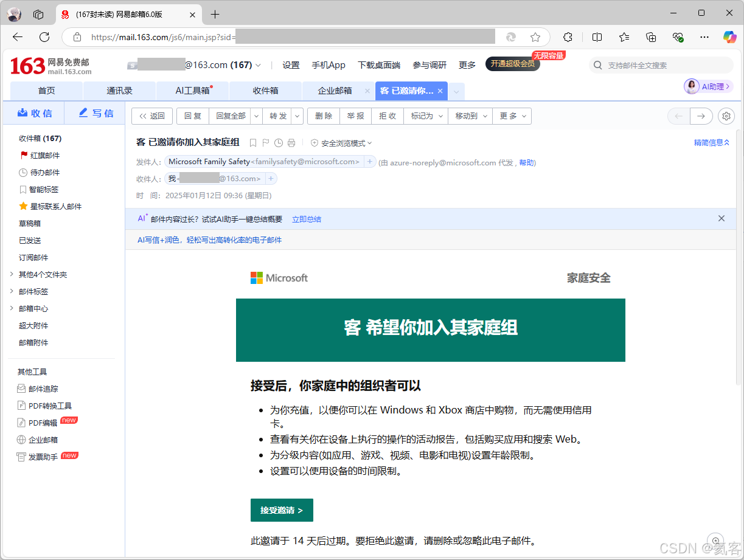This screenshot has width=744, height=560.
Task: Click the 删除 button
Action: 324,116
